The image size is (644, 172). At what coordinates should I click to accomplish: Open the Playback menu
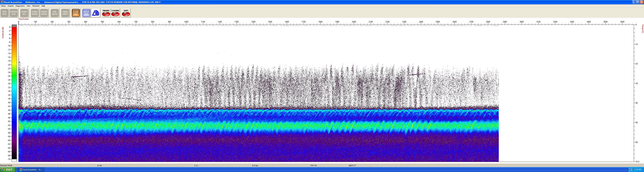(36, 6)
